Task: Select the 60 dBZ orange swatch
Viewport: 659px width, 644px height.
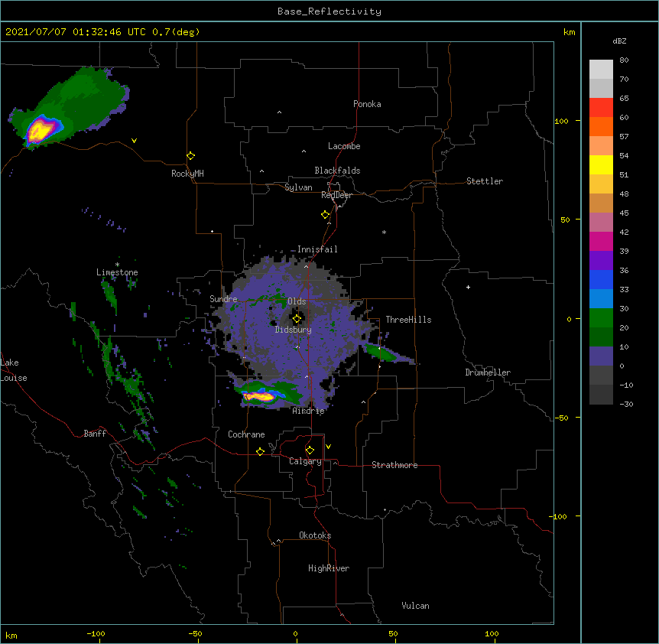Action: click(601, 126)
